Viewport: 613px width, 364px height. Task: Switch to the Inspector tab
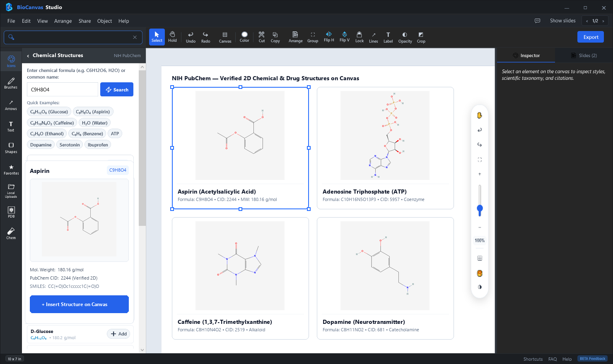[526, 55]
